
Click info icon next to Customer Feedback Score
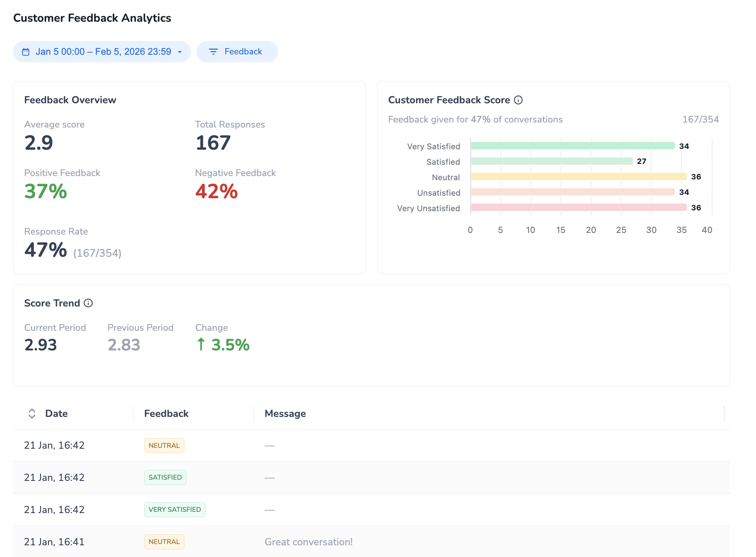tap(518, 100)
